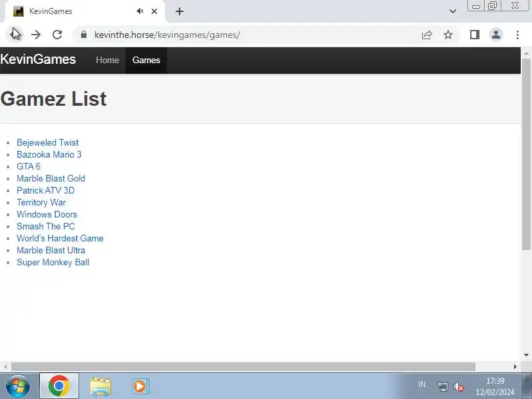Click the scroll down arrow
This screenshot has height=399, width=532.
click(x=526, y=355)
